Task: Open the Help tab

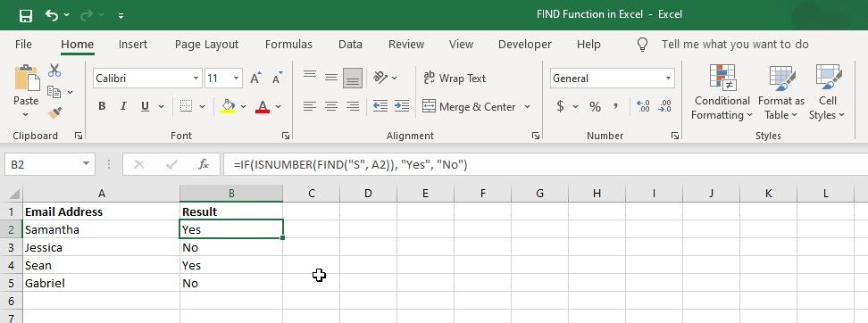Action: pos(588,45)
